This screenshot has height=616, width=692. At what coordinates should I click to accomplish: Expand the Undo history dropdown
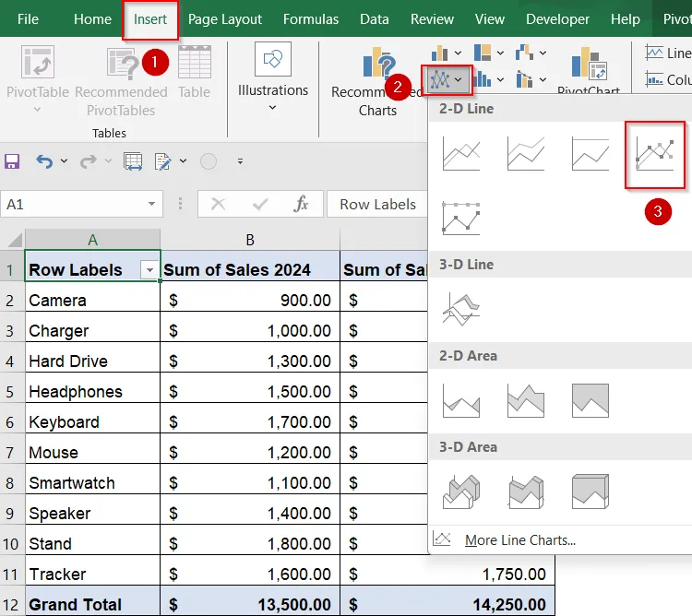pyautogui.click(x=64, y=161)
